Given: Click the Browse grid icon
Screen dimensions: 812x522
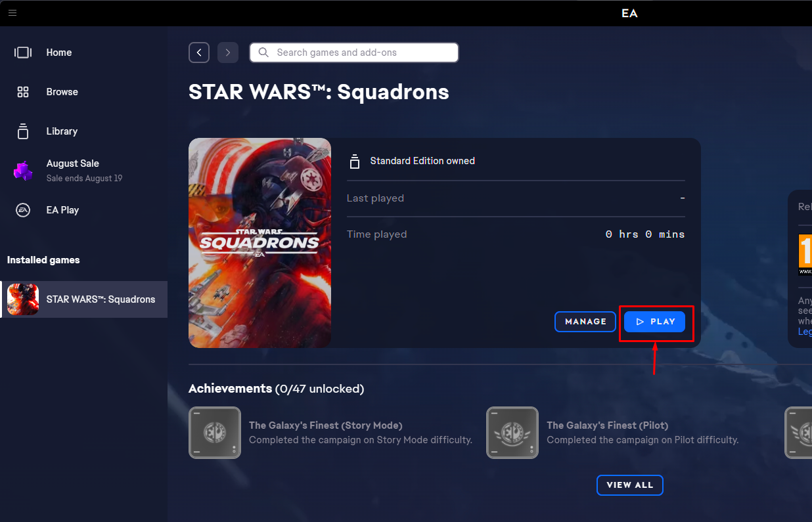Looking at the screenshot, I should 23,92.
